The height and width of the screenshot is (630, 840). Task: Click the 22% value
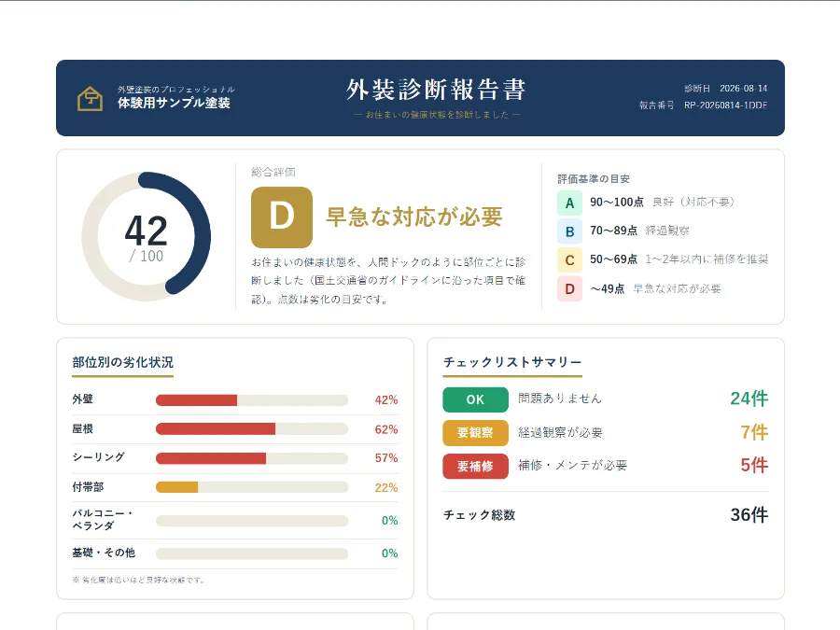pos(386,488)
